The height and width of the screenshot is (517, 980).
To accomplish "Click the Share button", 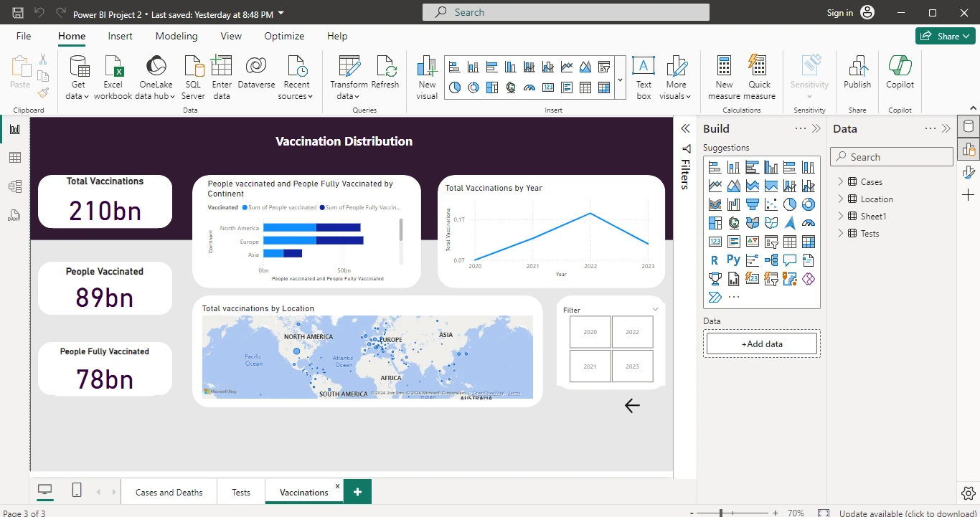I will pyautogui.click(x=945, y=36).
